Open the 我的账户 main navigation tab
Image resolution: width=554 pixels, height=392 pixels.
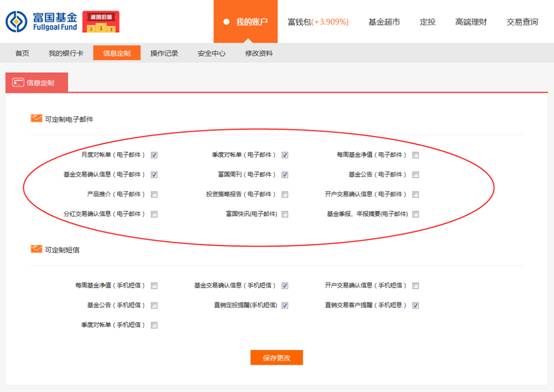(246, 22)
